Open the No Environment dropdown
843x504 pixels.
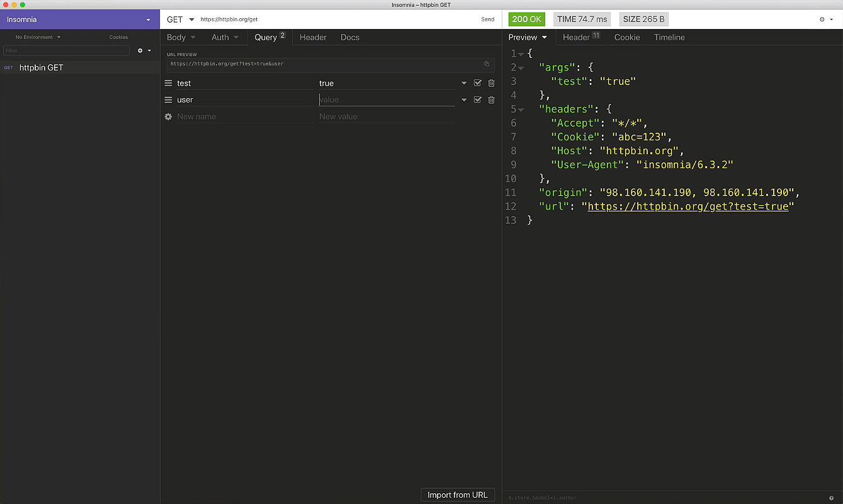[x=38, y=37]
